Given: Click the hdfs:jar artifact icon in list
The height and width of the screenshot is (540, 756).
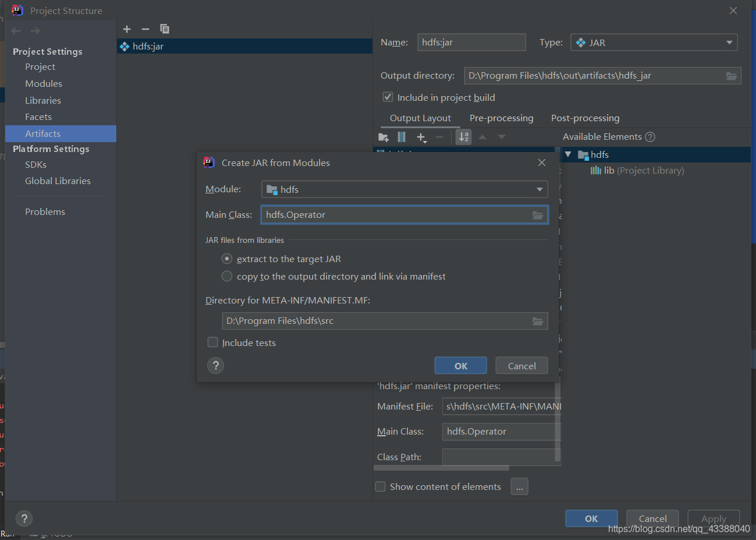Looking at the screenshot, I should [125, 46].
